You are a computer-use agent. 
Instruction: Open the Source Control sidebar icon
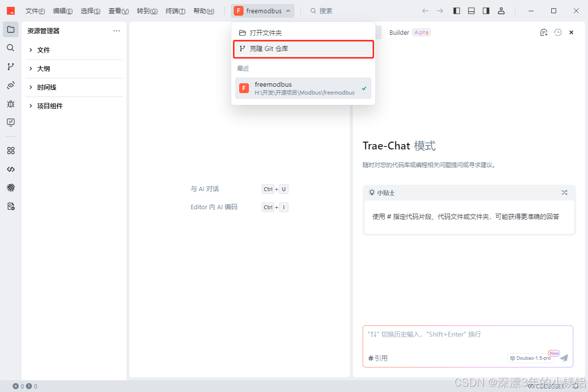point(10,67)
